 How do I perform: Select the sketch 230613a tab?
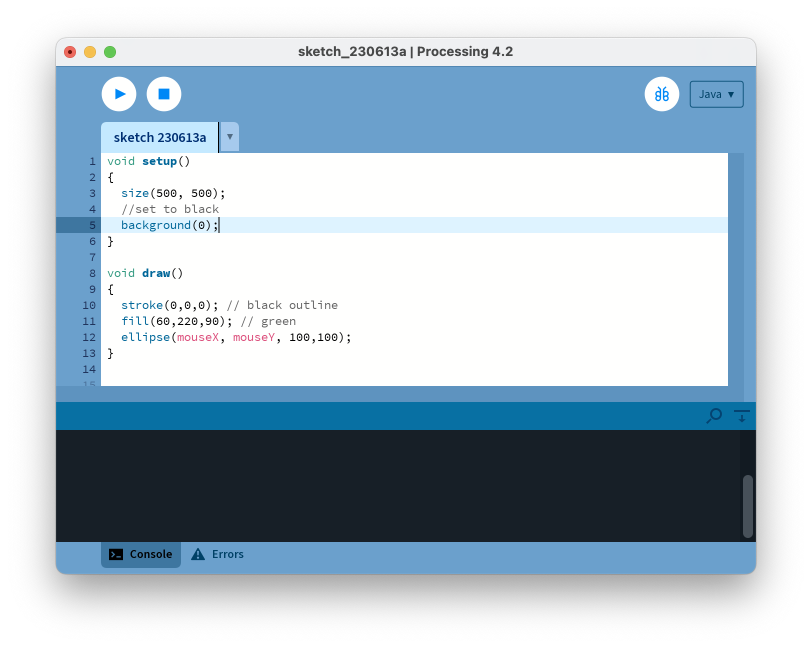(x=159, y=137)
